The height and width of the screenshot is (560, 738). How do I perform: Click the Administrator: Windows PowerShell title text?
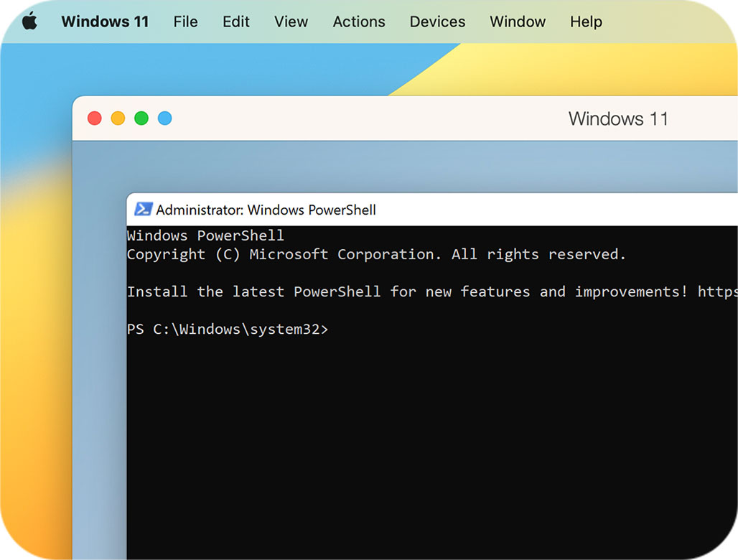[x=266, y=210]
